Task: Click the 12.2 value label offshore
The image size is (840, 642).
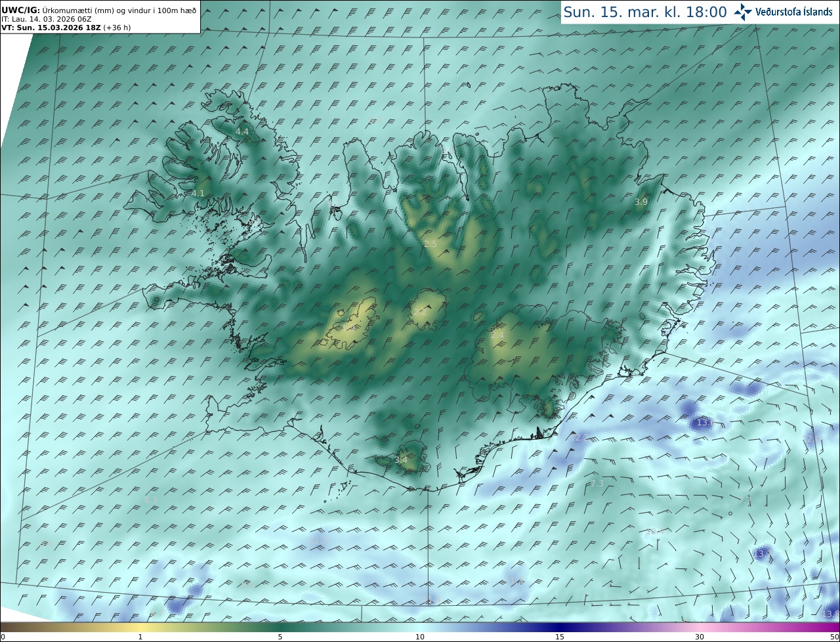Action: tap(580, 437)
